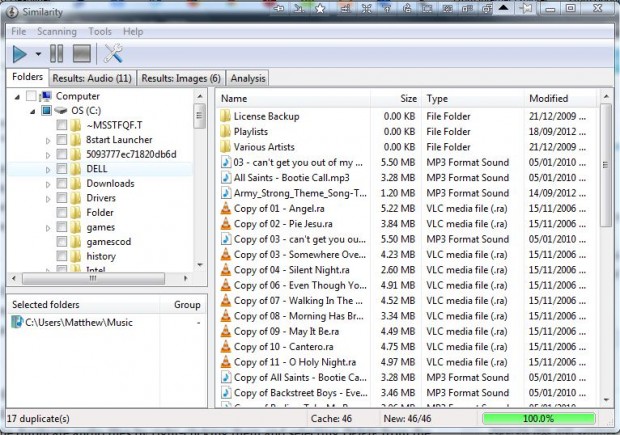Click music folder icon for C:\Users\Matthew\Music
Screen dimensions: 620x435
pos(17,322)
